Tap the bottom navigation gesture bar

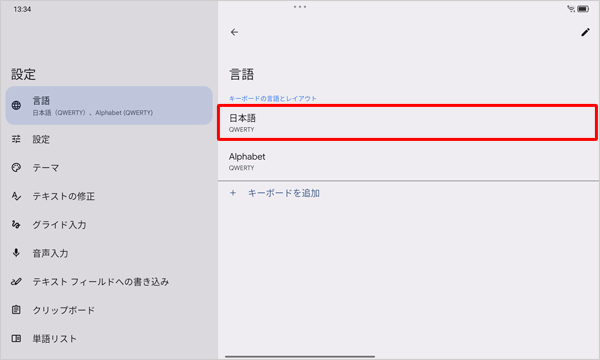[x=300, y=357]
